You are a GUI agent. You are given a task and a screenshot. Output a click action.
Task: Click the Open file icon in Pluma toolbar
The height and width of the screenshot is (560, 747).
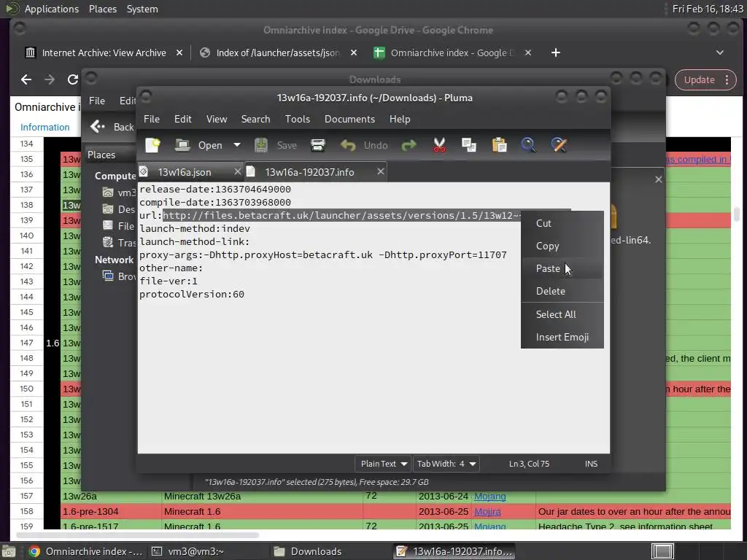click(182, 145)
